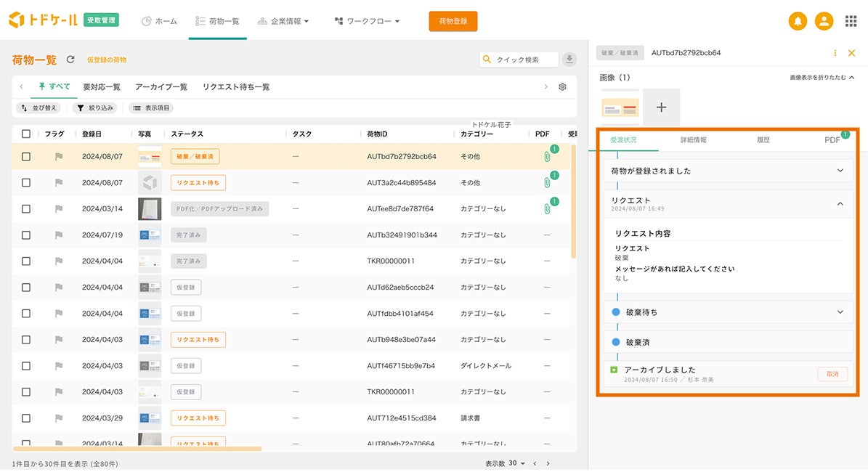Collapse the リクエスト section chevron

click(x=840, y=204)
